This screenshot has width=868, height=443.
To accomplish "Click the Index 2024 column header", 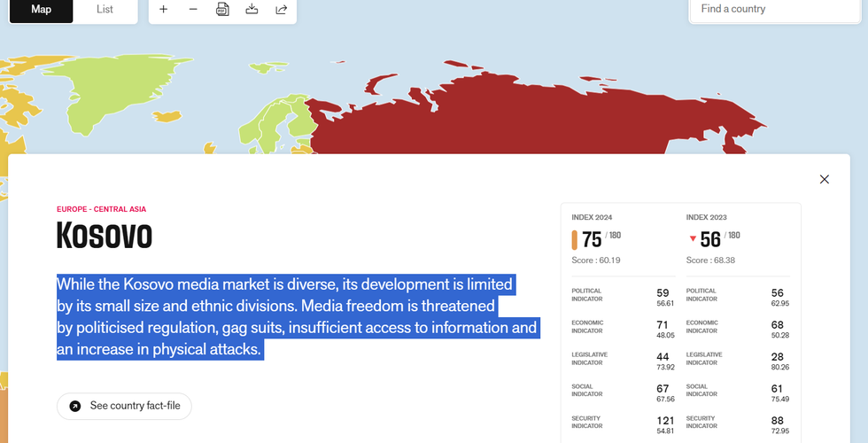I will point(592,217).
